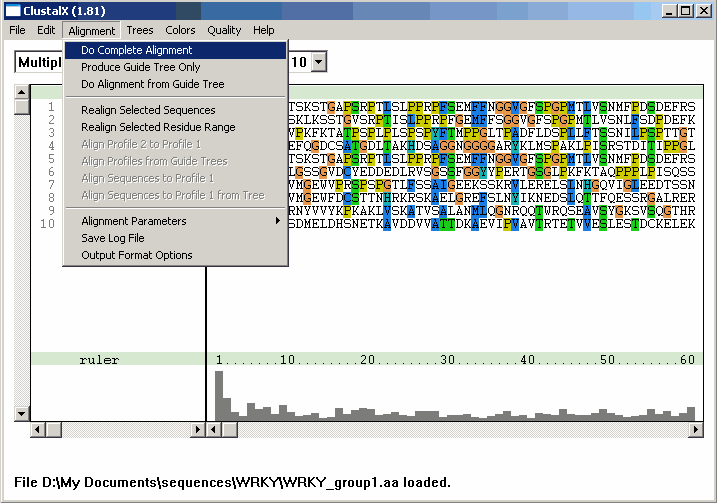Open the Colors menu

[x=180, y=30]
